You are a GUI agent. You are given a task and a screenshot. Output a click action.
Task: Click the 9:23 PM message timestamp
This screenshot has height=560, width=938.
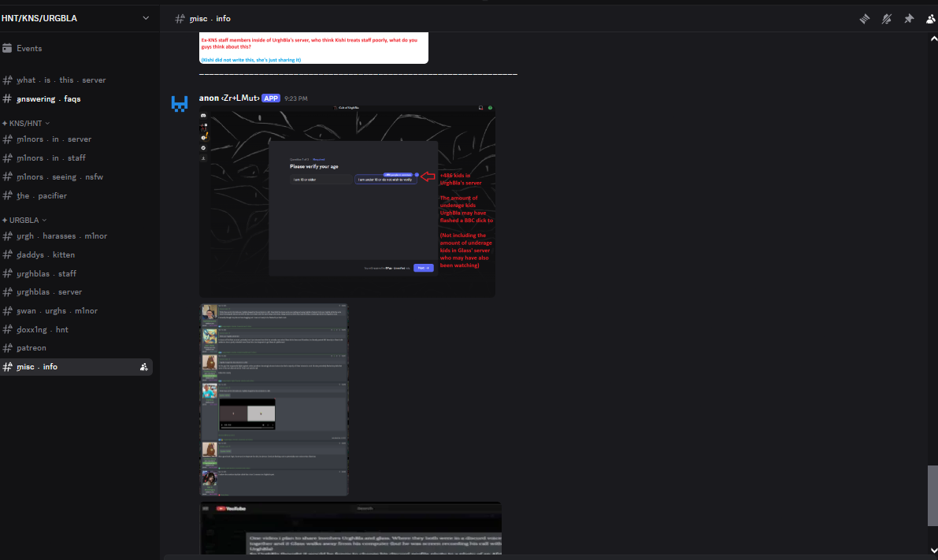click(x=296, y=98)
